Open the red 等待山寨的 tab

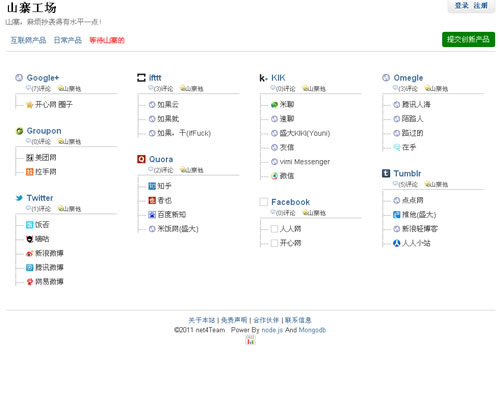[107, 40]
